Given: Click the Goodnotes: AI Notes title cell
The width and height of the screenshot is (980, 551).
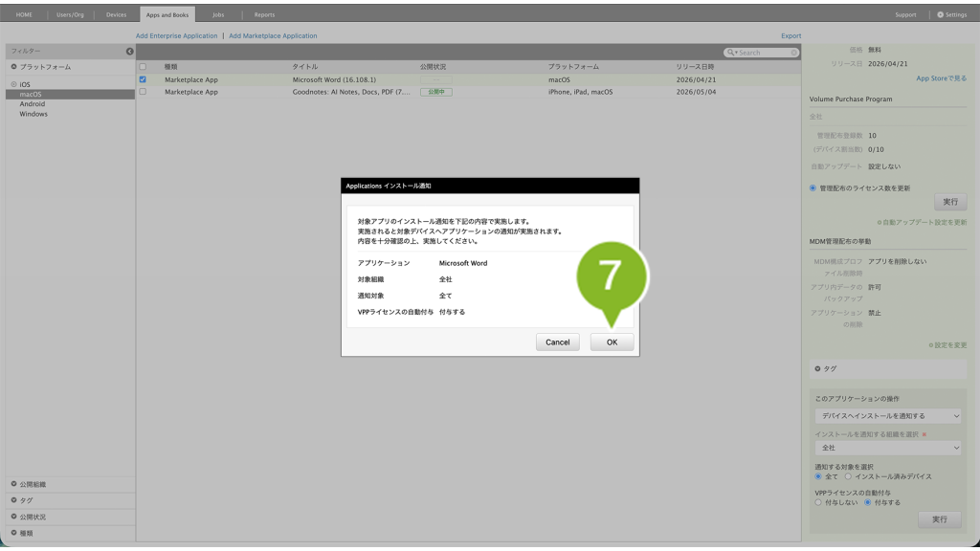Looking at the screenshot, I should point(351,92).
